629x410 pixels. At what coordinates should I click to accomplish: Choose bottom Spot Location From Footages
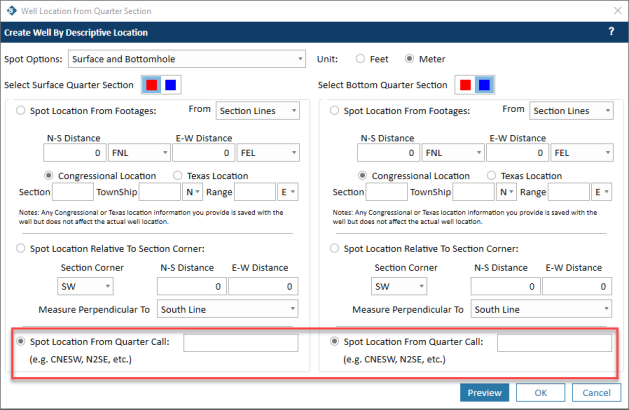click(x=335, y=111)
